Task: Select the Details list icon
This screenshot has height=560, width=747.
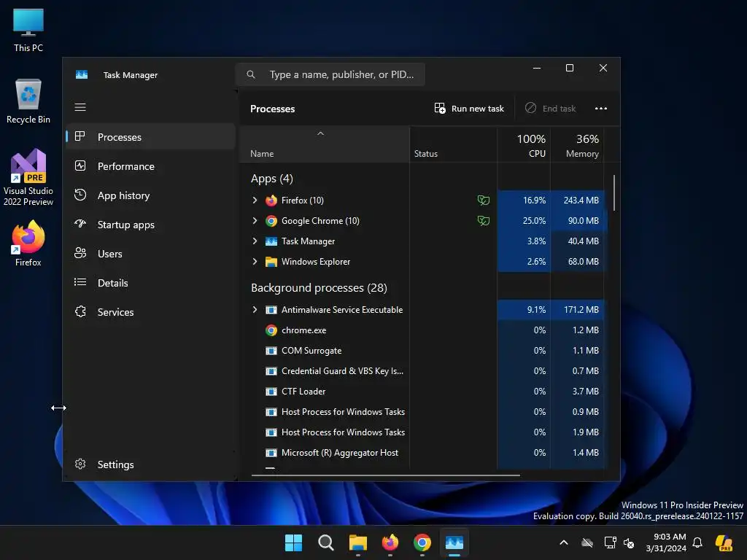Action: tap(80, 282)
